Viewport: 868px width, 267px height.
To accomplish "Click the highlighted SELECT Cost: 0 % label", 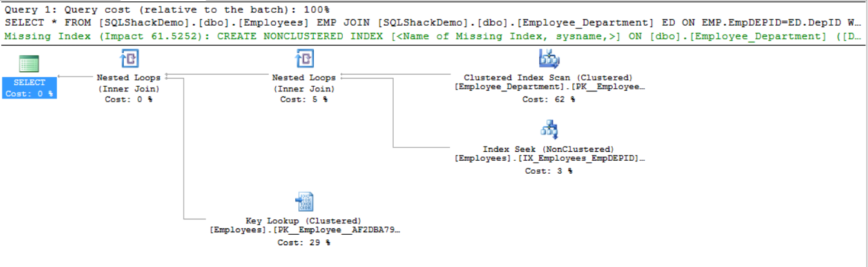I will [x=29, y=88].
